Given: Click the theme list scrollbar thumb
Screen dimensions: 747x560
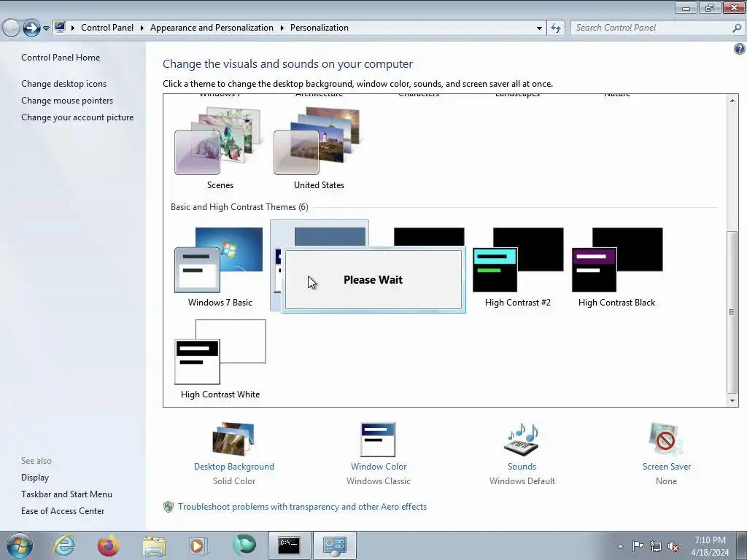Looking at the screenshot, I should (732, 312).
